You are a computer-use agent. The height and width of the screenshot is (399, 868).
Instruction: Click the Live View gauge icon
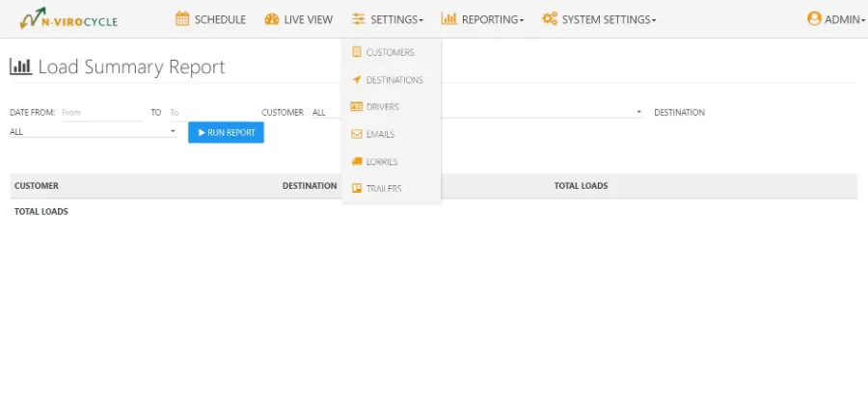click(272, 19)
